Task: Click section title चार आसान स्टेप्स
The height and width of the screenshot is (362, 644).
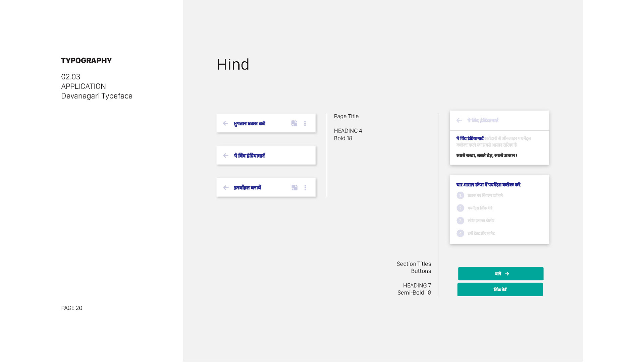Action: click(488, 185)
